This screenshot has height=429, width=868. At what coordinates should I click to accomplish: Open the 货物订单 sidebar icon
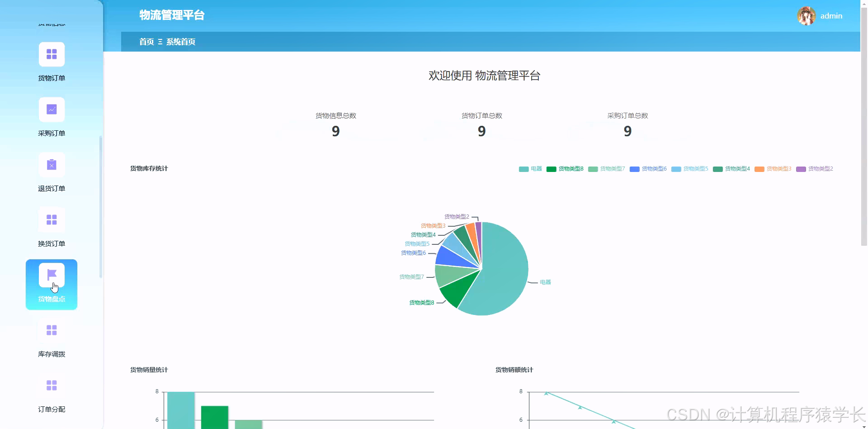(52, 54)
